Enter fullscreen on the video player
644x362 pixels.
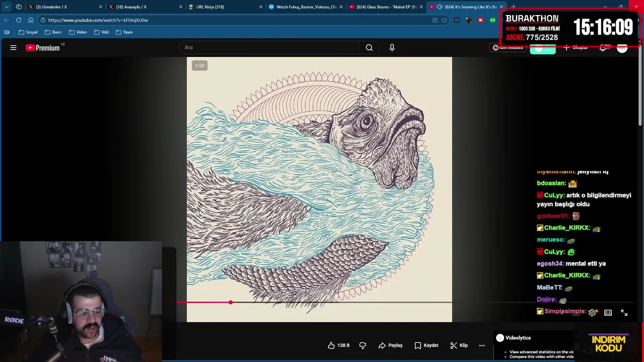coord(624,313)
